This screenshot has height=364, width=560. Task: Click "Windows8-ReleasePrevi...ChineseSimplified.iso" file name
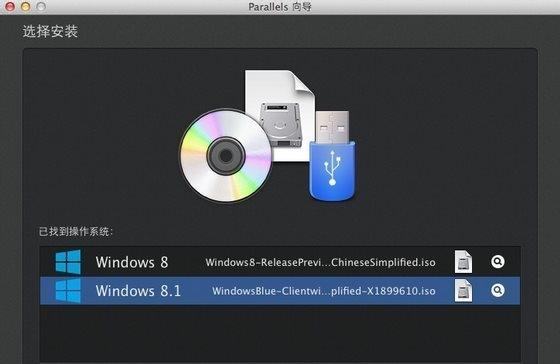pos(320,263)
